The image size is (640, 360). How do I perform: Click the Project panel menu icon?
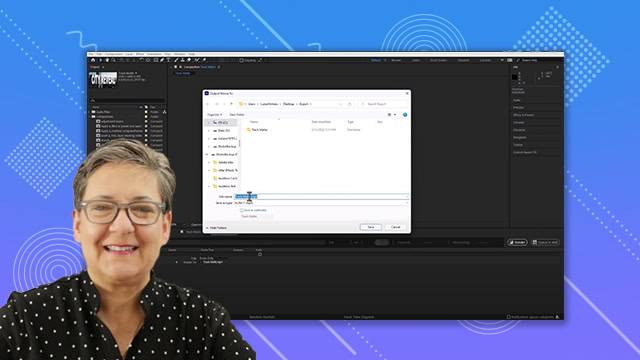pos(103,67)
